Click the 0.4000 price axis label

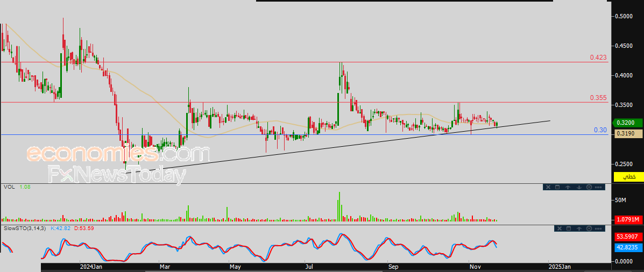coord(624,75)
